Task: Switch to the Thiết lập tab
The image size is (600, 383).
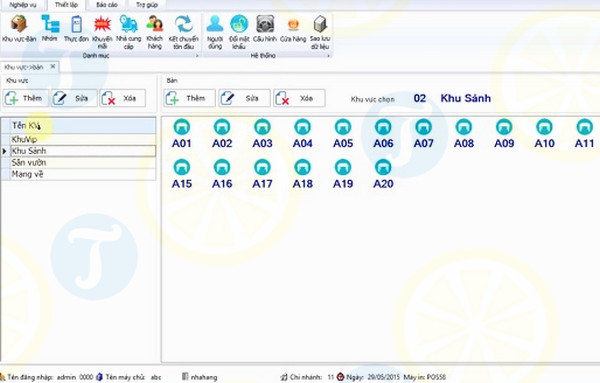Action: point(66,5)
